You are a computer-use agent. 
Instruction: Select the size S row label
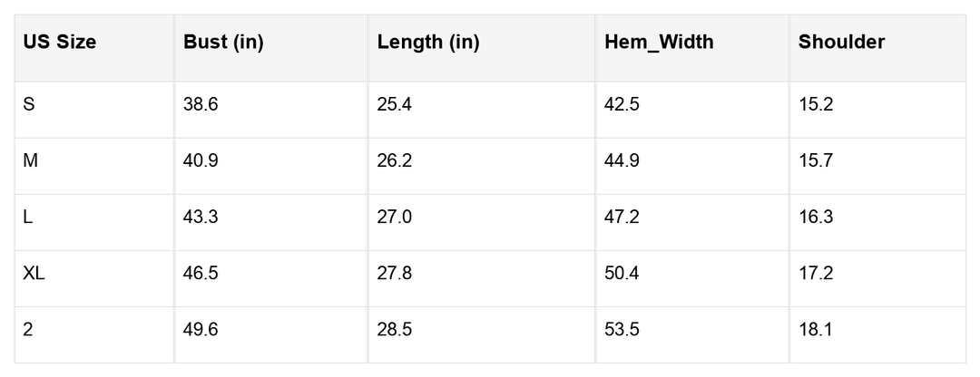pos(29,104)
